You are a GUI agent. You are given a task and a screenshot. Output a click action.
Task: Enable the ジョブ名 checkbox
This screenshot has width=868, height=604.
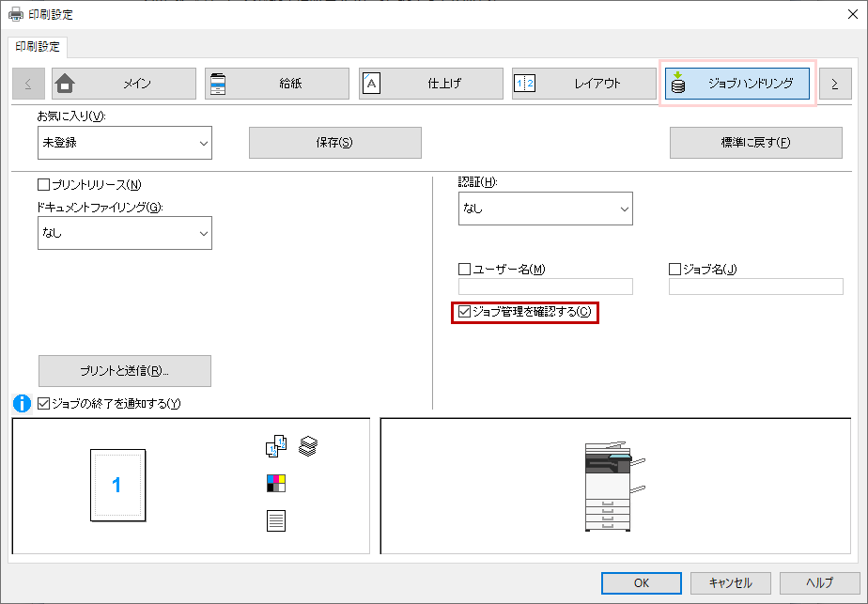pyautogui.click(x=674, y=269)
